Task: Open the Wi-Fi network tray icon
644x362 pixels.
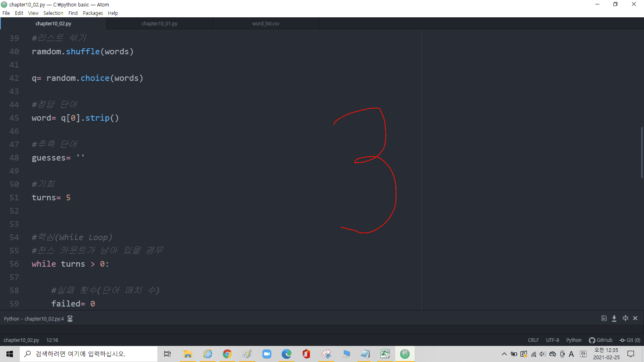Action: coord(534,354)
